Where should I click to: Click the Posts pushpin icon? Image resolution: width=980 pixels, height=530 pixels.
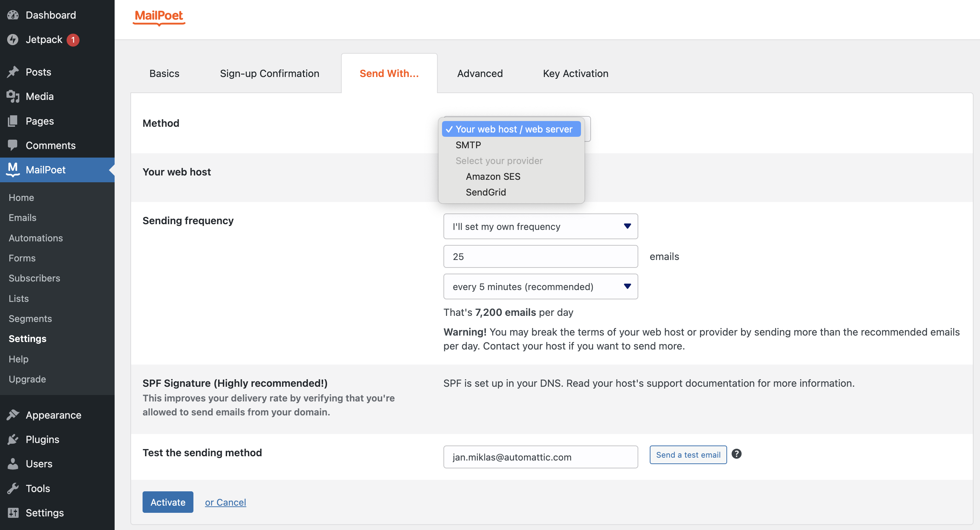[x=13, y=72]
